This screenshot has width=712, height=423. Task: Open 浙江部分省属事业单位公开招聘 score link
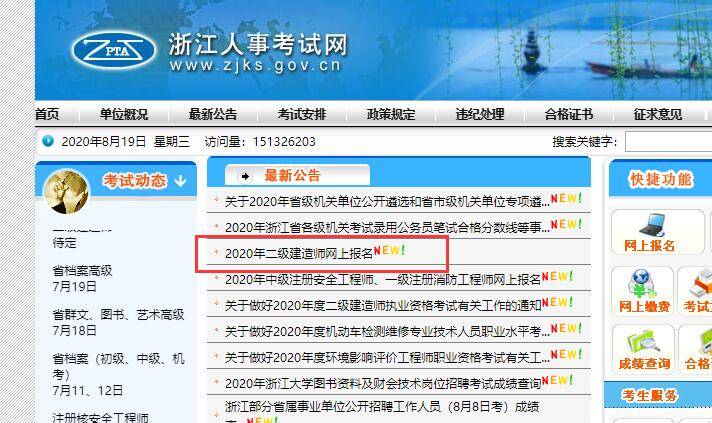click(382, 407)
